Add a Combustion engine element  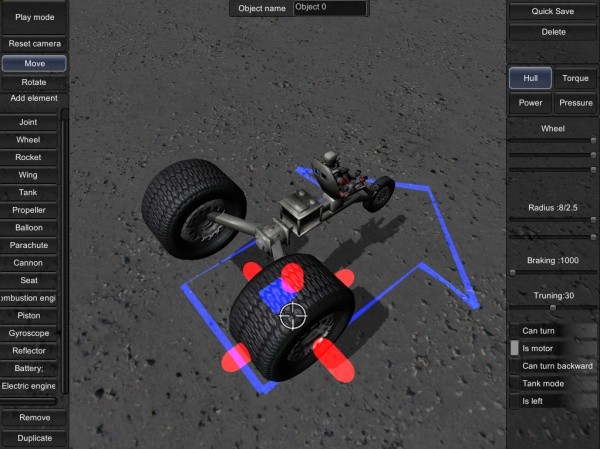coord(28,298)
